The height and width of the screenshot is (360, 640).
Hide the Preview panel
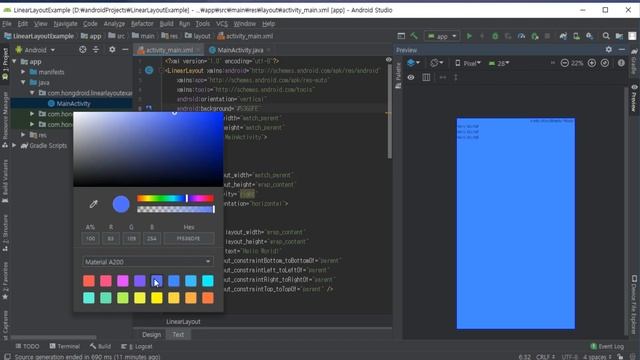coord(622,50)
